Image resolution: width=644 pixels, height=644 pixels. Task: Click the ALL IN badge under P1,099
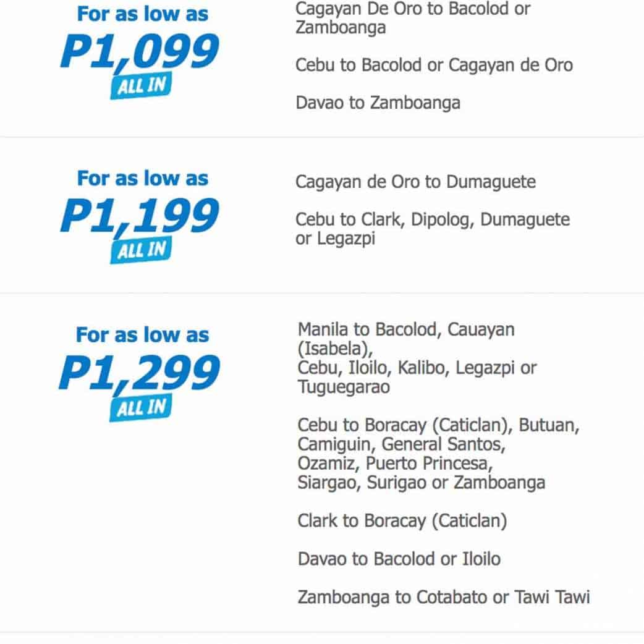[142, 85]
